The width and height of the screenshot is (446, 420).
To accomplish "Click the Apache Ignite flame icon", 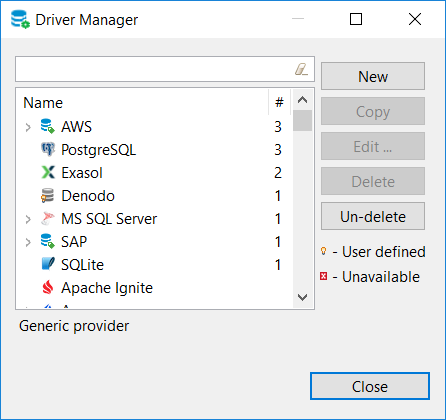I will pyautogui.click(x=48, y=287).
